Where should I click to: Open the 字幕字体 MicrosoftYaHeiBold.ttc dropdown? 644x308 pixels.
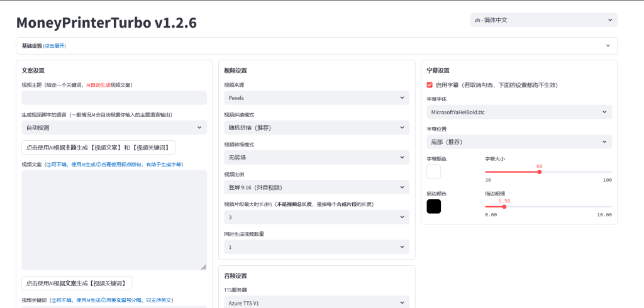coord(519,112)
